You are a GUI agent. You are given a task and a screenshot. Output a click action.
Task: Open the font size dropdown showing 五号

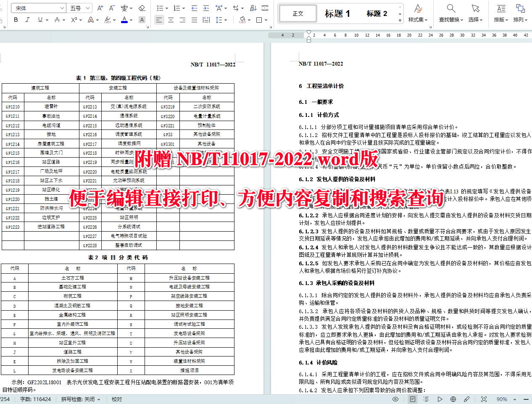click(79, 7)
